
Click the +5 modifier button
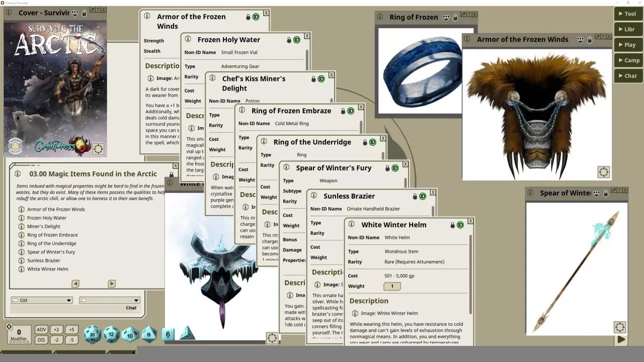[71, 330]
